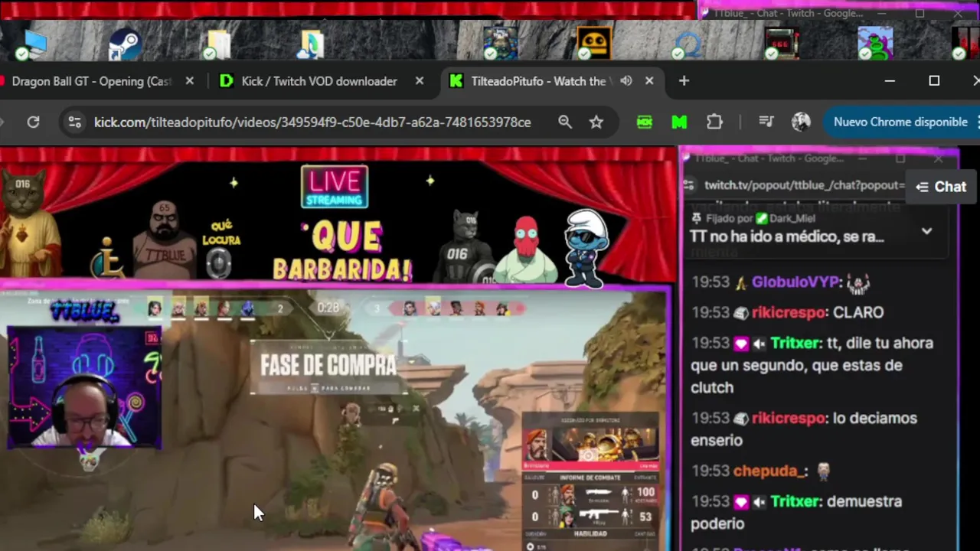Click the 0:28 round timer in game
Viewport: 980px width, 551px height.
pos(328,308)
